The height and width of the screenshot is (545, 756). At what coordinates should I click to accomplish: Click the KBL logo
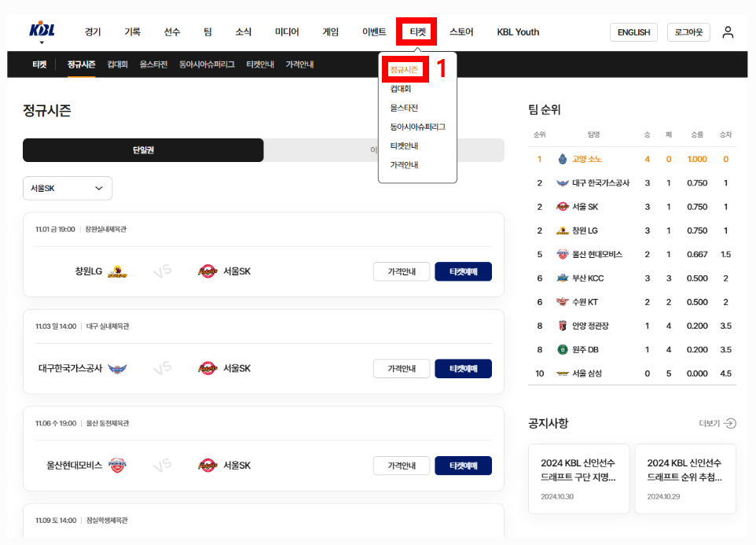click(42, 29)
